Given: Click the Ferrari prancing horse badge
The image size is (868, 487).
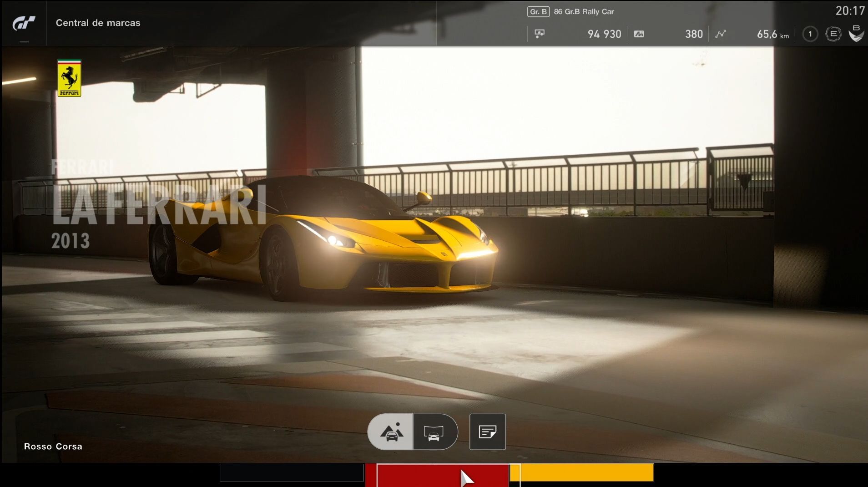Looking at the screenshot, I should tap(69, 78).
